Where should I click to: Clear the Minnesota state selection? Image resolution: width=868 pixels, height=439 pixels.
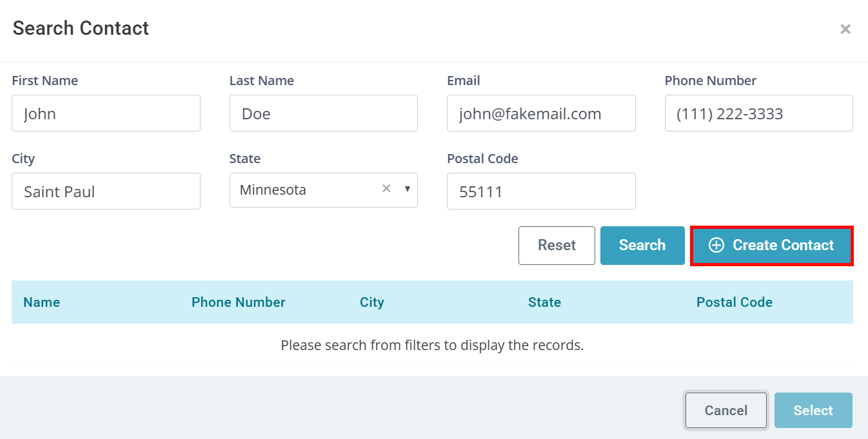click(x=386, y=189)
